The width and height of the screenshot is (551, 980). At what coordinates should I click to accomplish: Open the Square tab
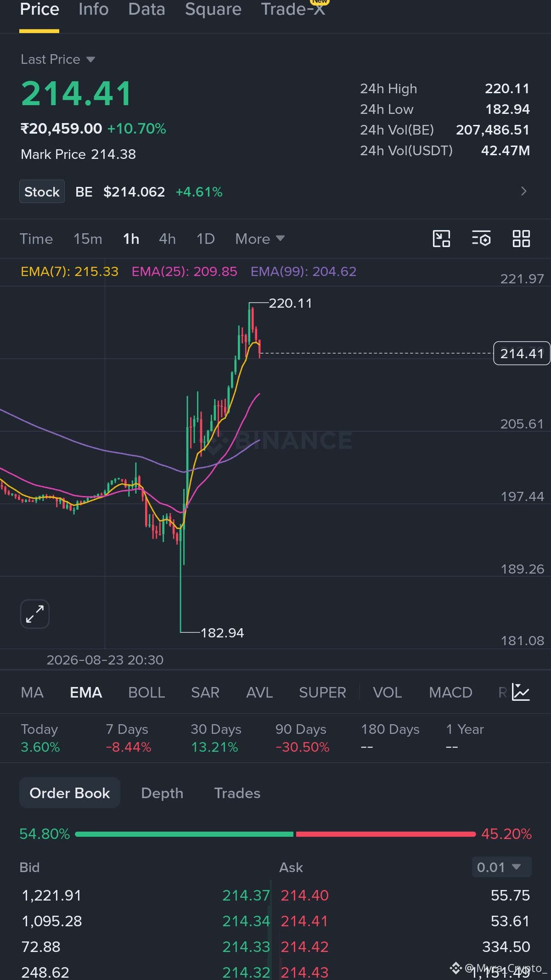click(213, 9)
